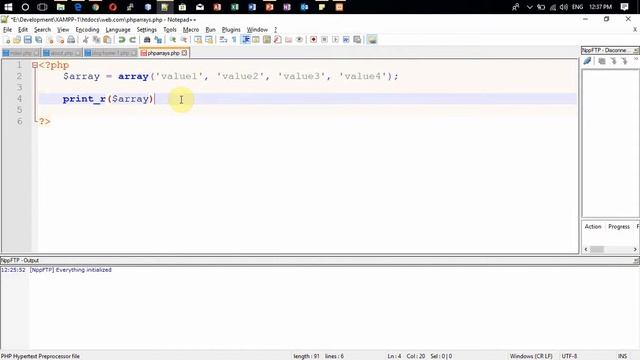Click the Zoom Out toolbar icon
640x360 pixels.
click(184, 40)
